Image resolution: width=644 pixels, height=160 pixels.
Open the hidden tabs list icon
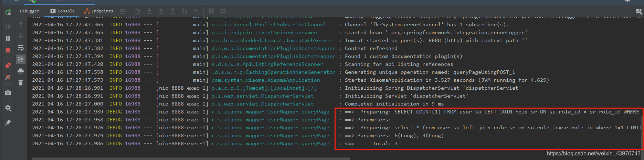(123, 11)
